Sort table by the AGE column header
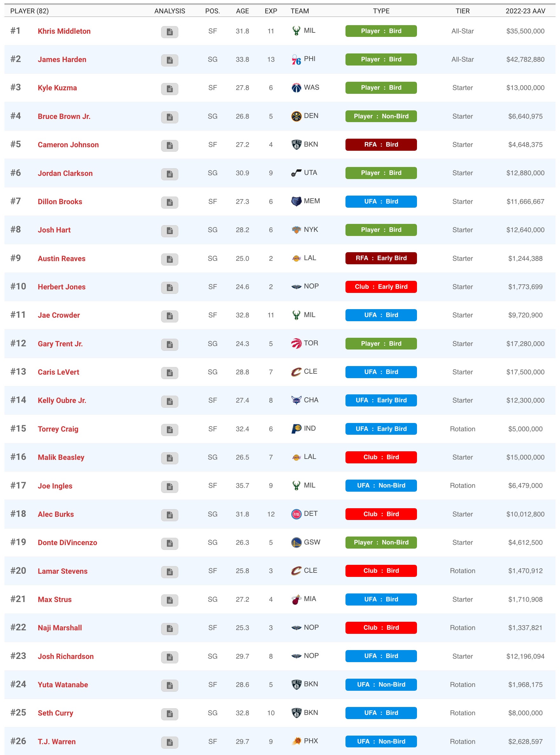 point(242,11)
